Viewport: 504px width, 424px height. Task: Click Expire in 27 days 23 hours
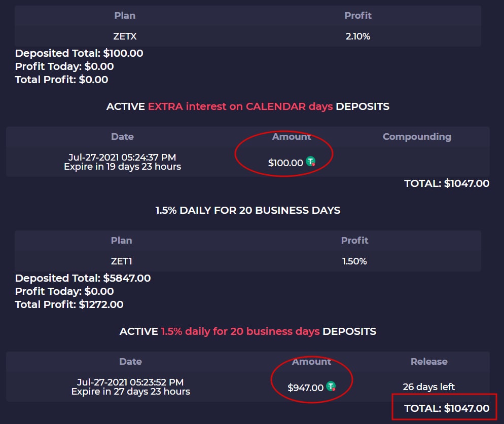130,391
